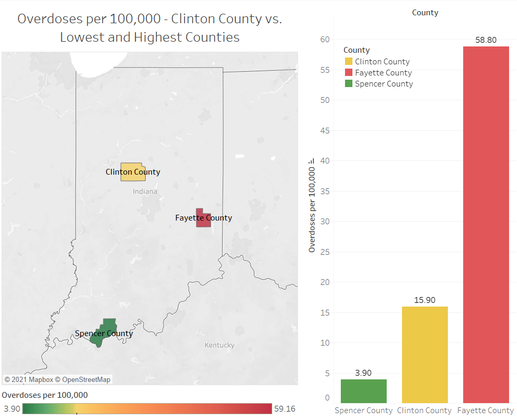Click the County column header above chart
517x420 pixels.
coord(425,13)
